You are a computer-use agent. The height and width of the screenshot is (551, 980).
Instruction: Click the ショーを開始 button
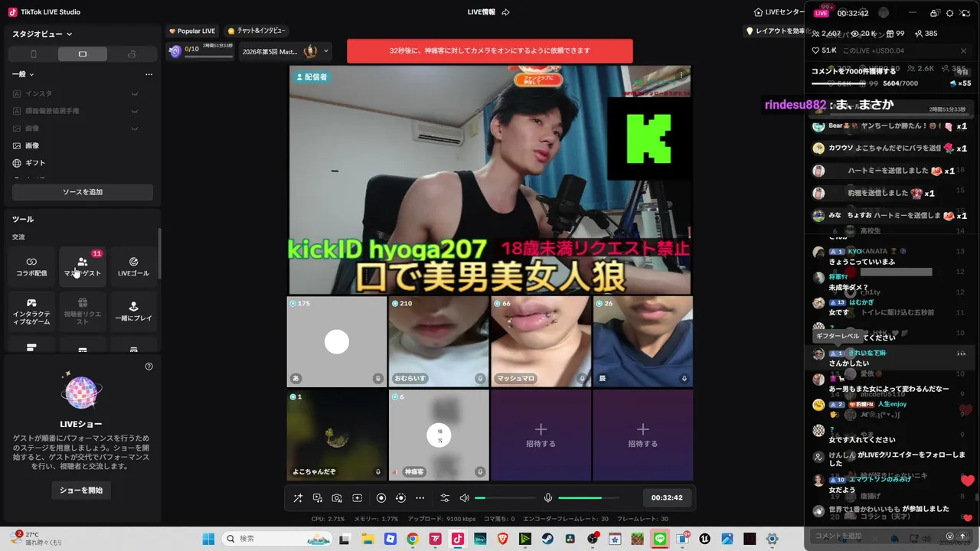click(81, 490)
